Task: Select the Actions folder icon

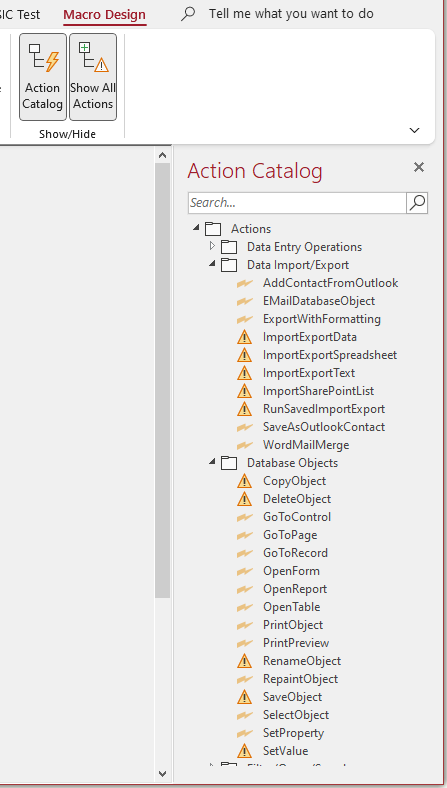Action: pos(213,229)
